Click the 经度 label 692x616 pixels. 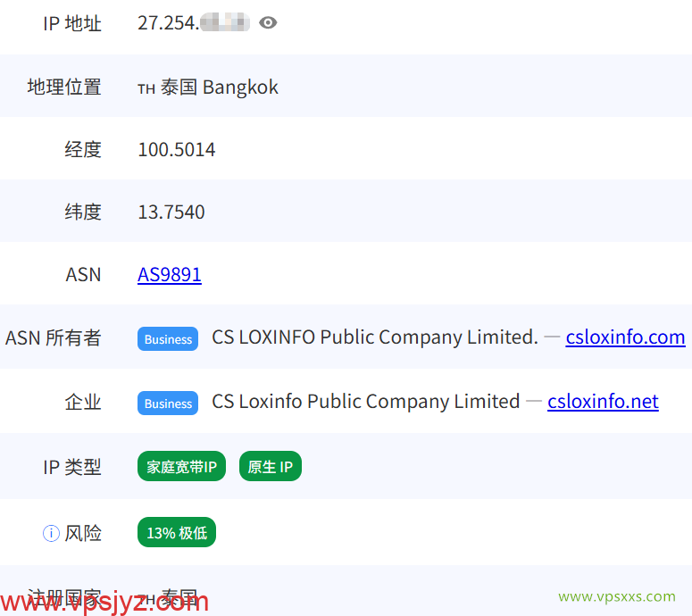[83, 149]
